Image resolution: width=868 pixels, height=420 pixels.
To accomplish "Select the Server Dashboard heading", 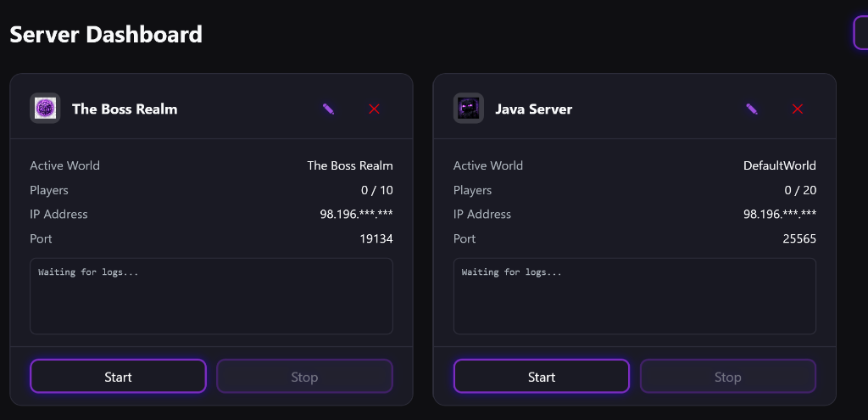I will 106,34.
